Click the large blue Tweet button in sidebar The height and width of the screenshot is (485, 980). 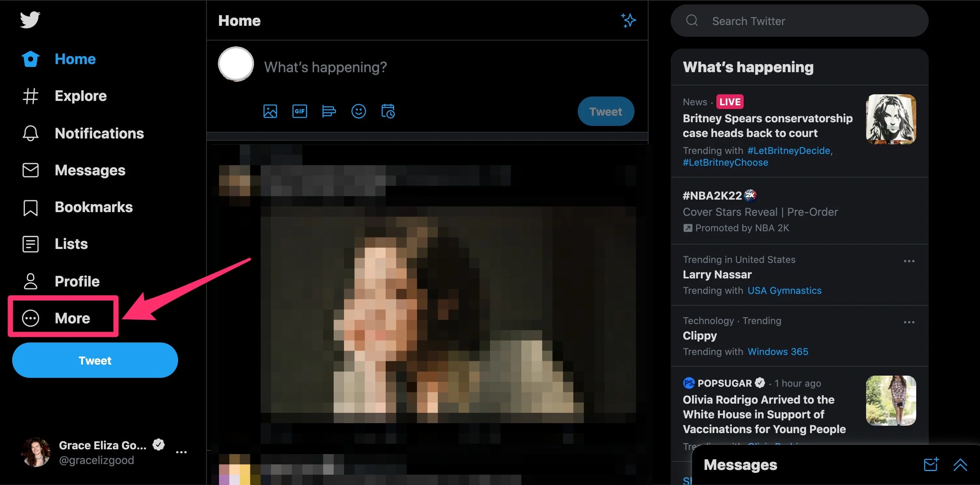click(x=95, y=360)
